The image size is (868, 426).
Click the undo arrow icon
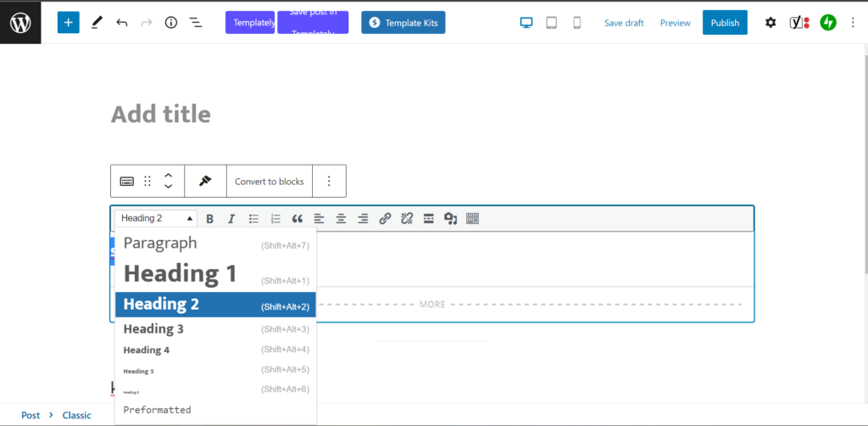[122, 23]
